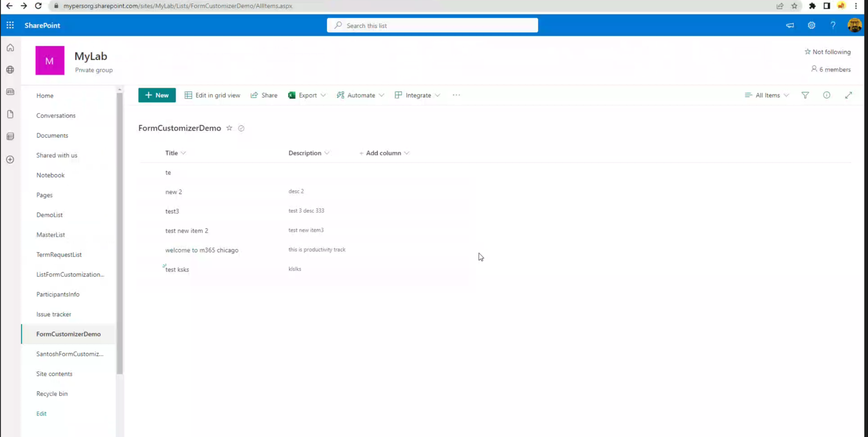Screen dimensions: 868x437
Task: Select Issue tracker in site navigation
Action: [54, 314]
